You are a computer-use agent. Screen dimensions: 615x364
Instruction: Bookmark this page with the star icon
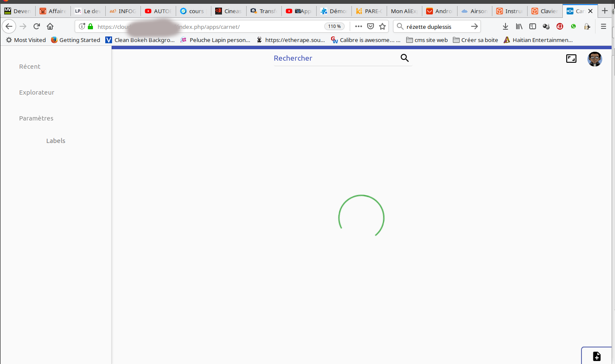coord(382,26)
